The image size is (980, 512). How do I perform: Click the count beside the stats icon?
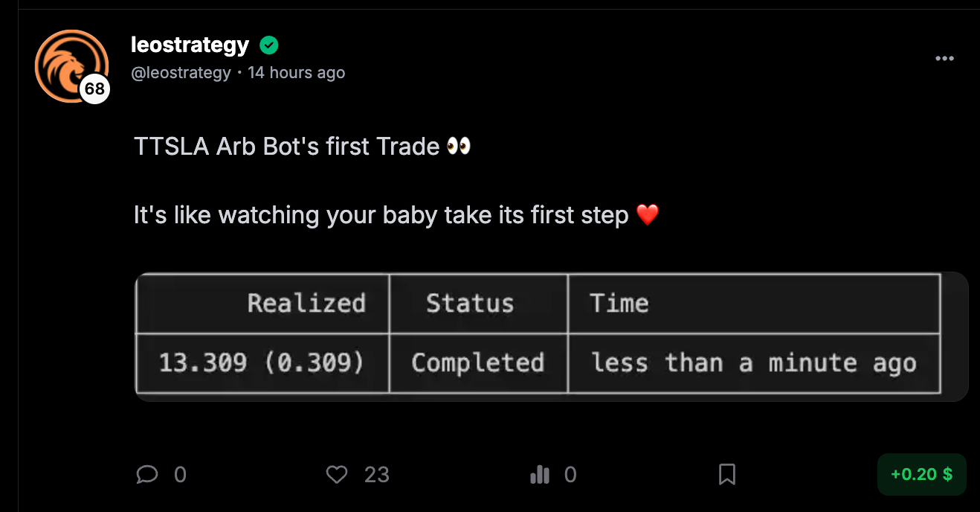tap(570, 475)
